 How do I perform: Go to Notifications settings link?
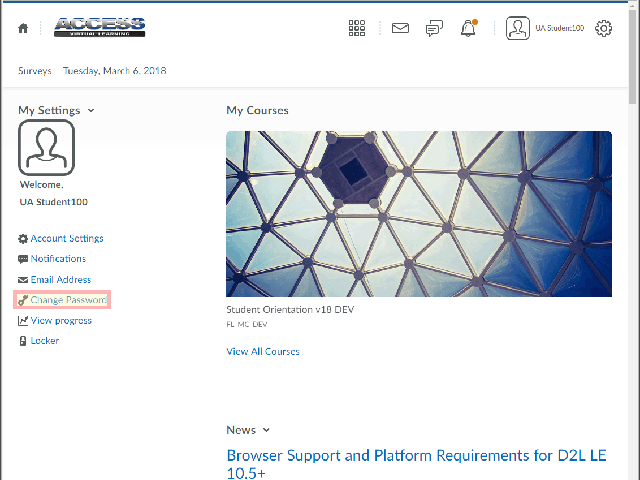coord(58,259)
